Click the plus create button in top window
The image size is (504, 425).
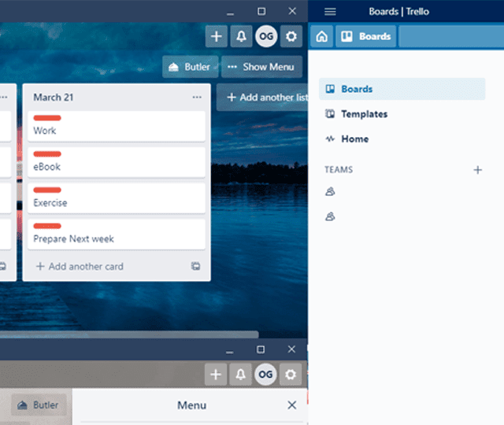point(217,36)
